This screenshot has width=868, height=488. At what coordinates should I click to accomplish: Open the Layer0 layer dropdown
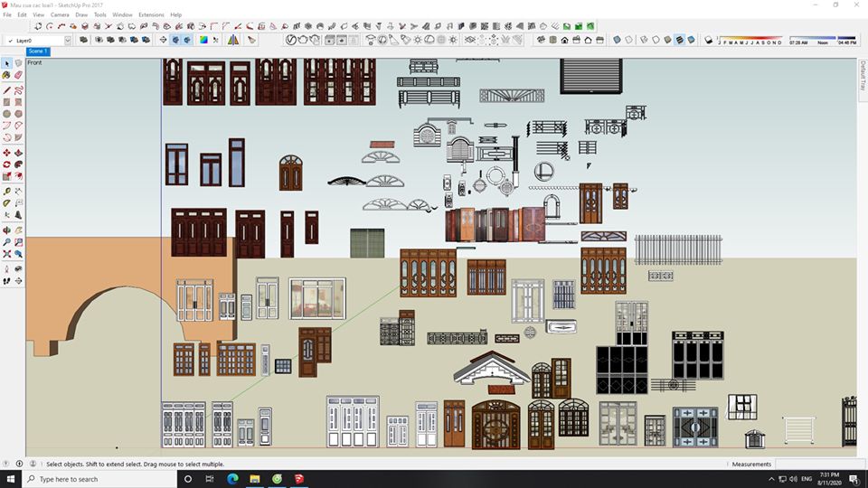[x=67, y=40]
